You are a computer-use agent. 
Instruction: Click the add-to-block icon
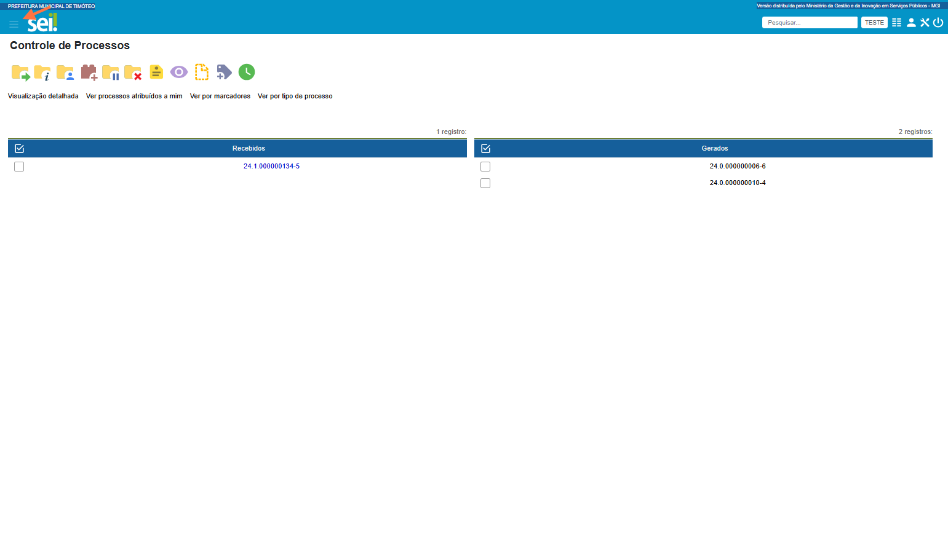(x=89, y=73)
